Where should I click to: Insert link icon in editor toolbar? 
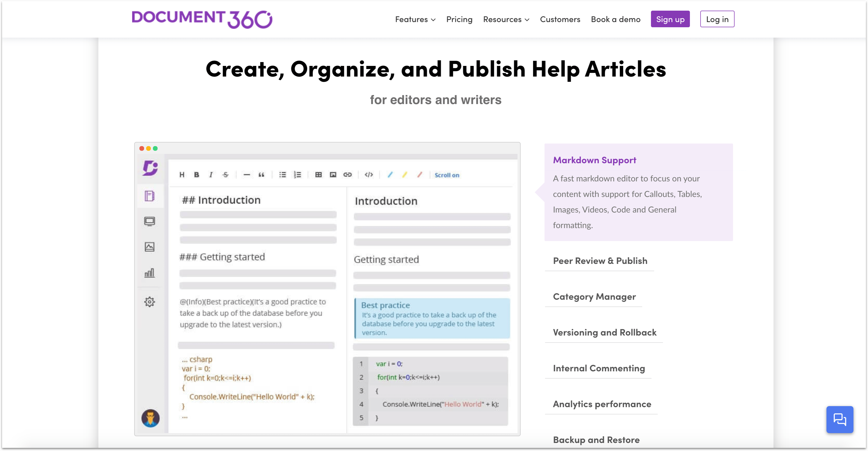click(x=347, y=174)
